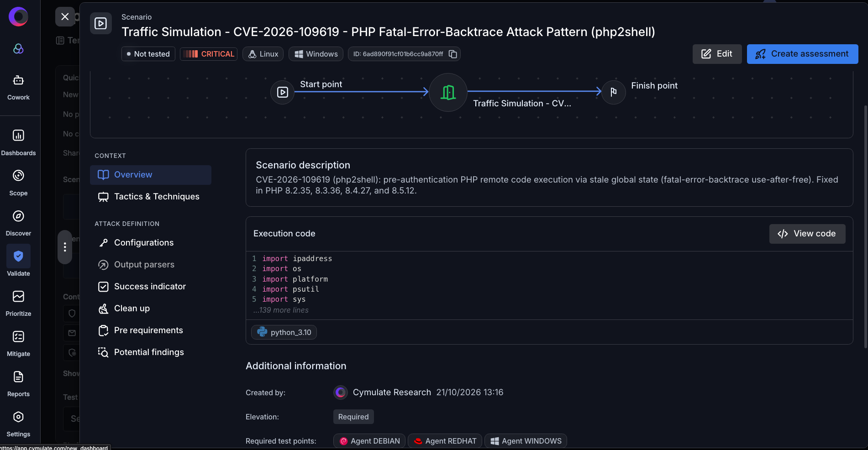Open the Mitigate sidebar section
This screenshot has height=450, width=868.
pos(18,344)
